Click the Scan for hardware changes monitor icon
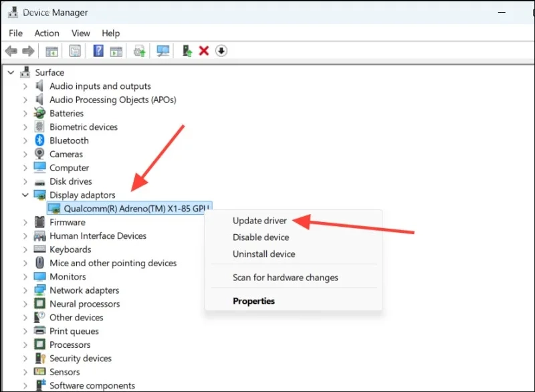Image resolution: width=535 pixels, height=392 pixels. (163, 51)
